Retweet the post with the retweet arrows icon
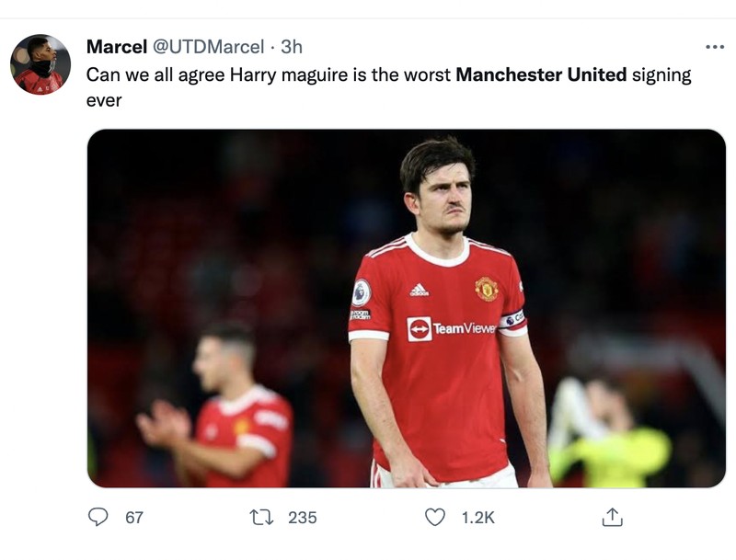Image resolution: width=736 pixels, height=560 pixels. (264, 519)
